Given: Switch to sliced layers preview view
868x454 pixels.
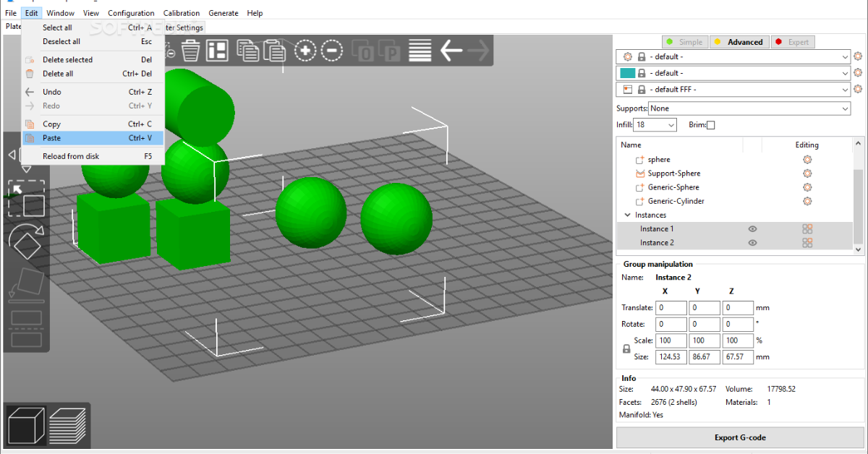Looking at the screenshot, I should 68,425.
